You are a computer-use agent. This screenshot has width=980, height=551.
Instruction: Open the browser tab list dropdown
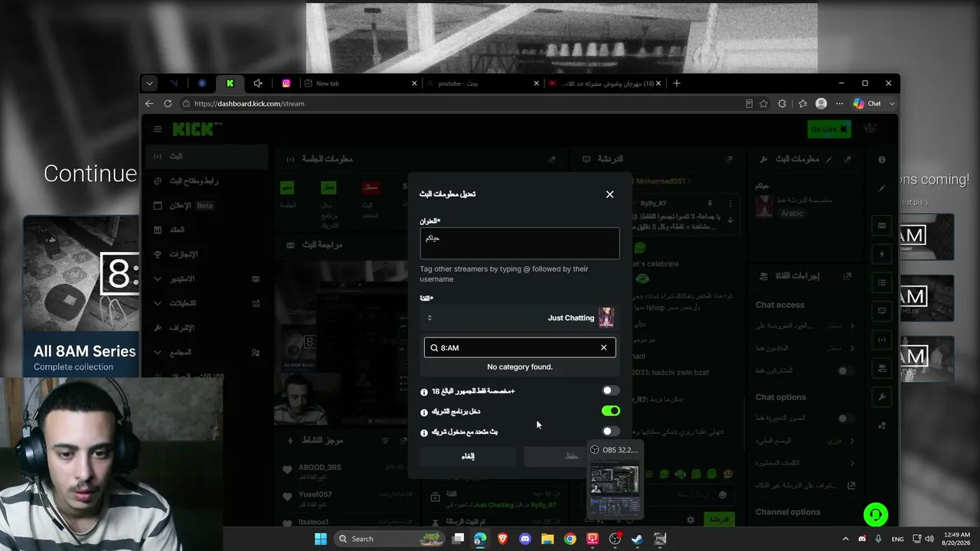[x=150, y=83]
